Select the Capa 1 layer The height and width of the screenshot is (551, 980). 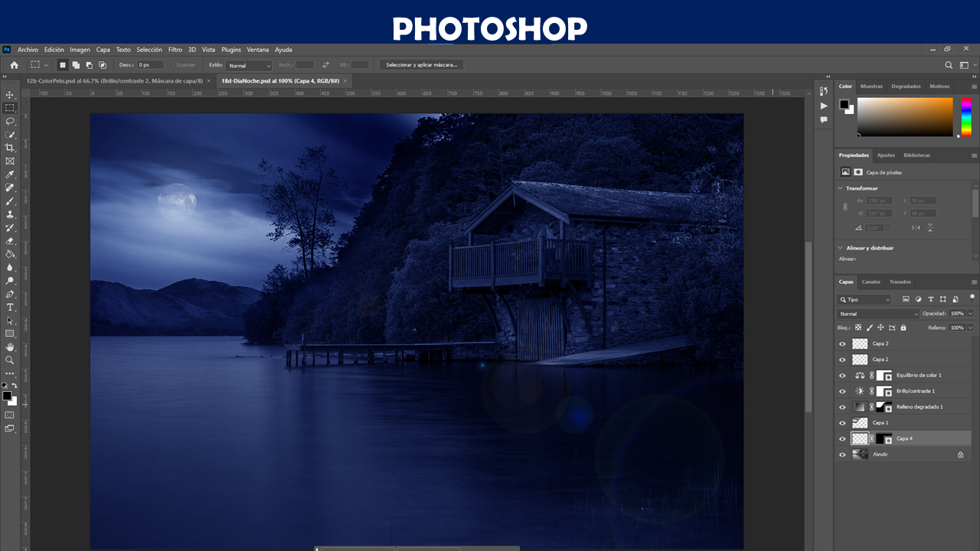click(x=911, y=422)
